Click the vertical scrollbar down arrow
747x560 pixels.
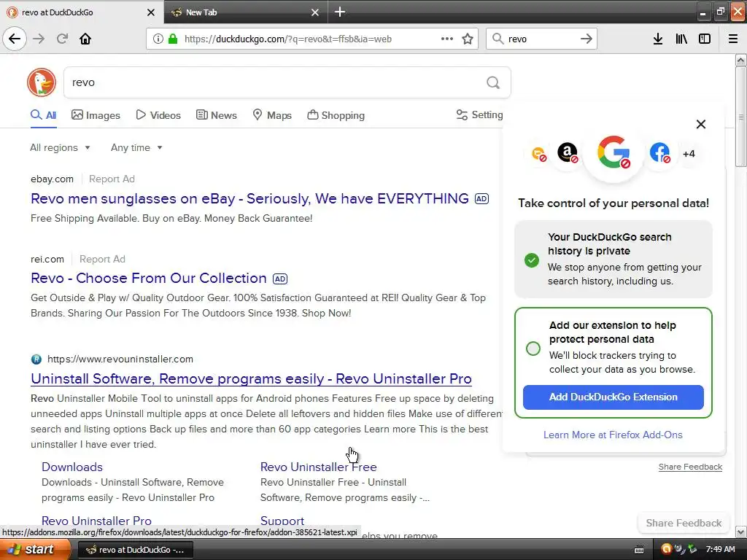point(741,532)
